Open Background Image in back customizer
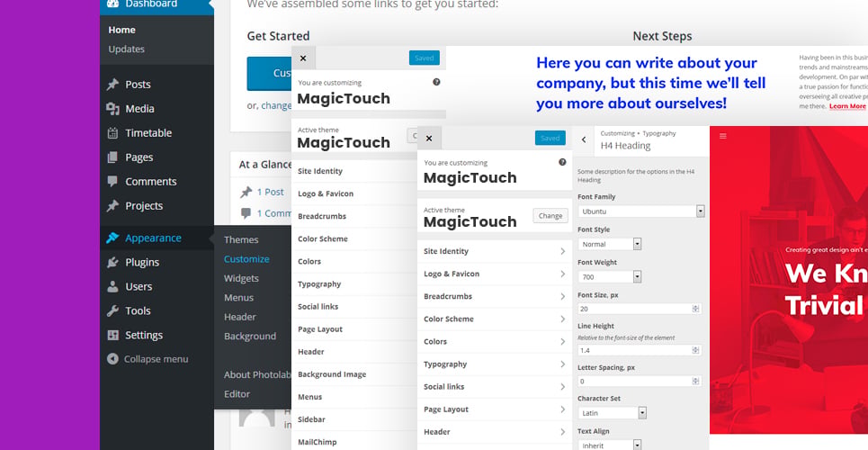The image size is (868, 450). pos(354,374)
